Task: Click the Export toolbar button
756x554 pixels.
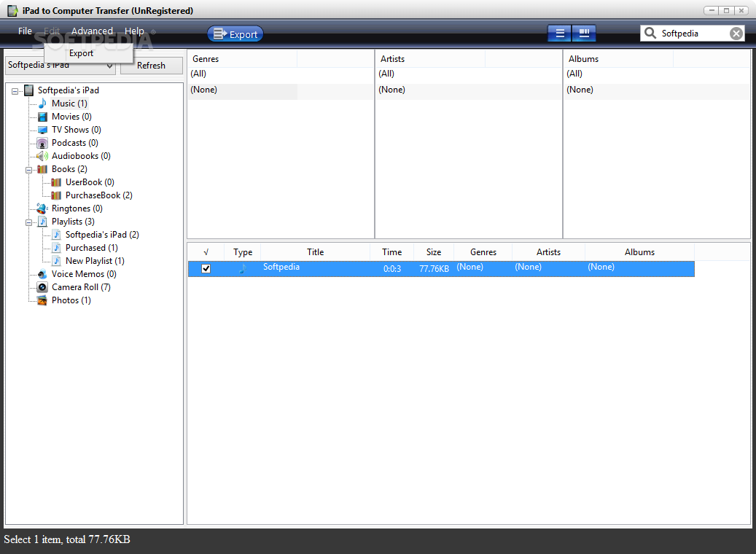Action: point(235,34)
